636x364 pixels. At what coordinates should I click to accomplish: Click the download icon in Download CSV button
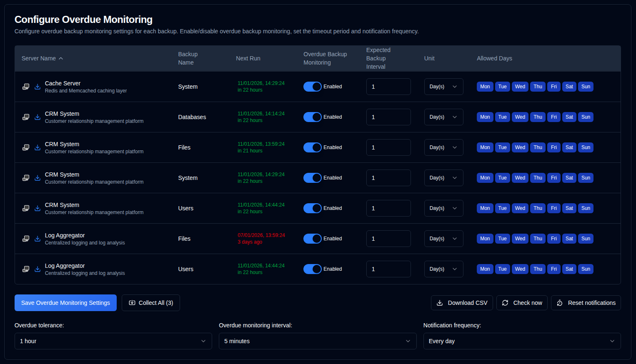[x=440, y=303]
